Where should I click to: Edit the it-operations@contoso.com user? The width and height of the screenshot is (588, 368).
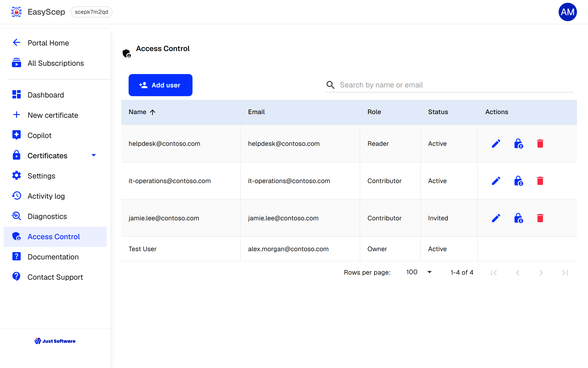(x=496, y=181)
